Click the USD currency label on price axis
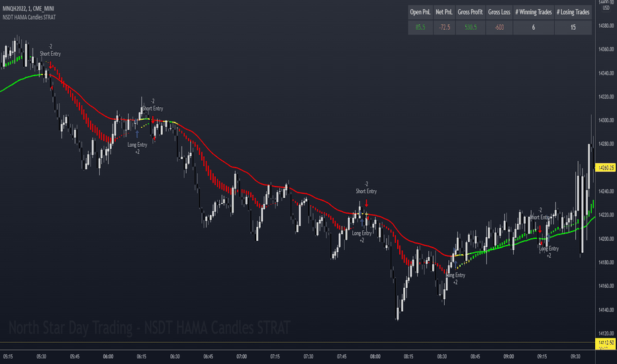This screenshot has height=364, width=617. [x=606, y=8]
